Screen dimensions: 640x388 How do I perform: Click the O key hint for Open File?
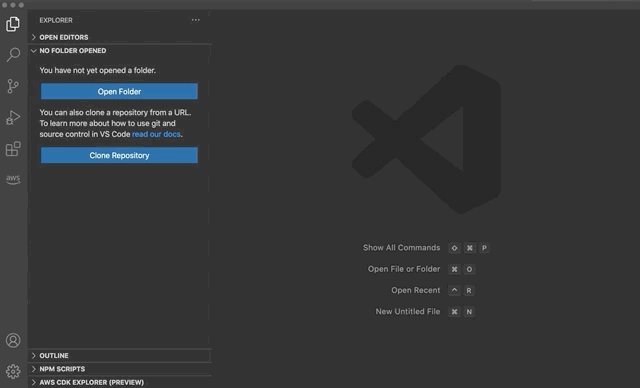(469, 269)
